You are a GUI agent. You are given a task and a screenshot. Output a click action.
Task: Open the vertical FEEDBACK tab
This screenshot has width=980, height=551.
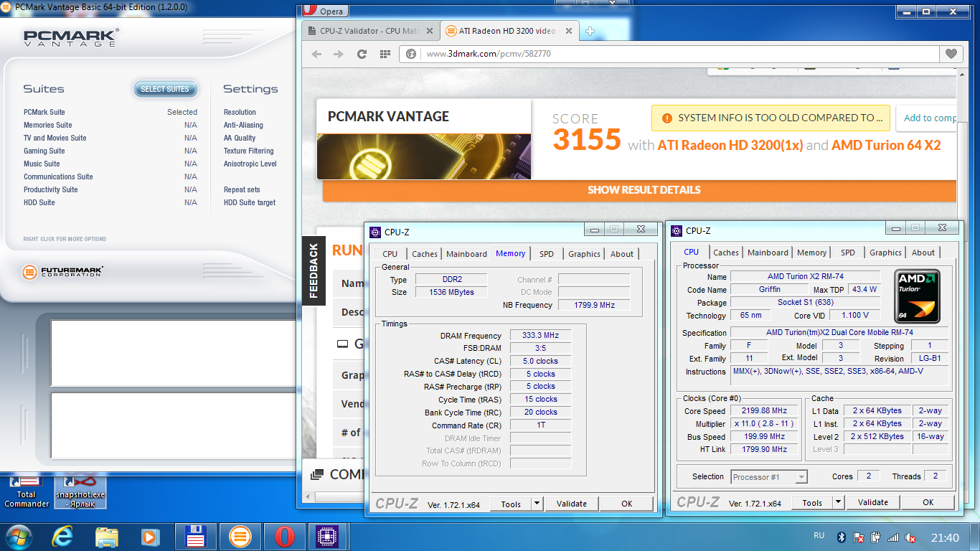[x=314, y=270]
